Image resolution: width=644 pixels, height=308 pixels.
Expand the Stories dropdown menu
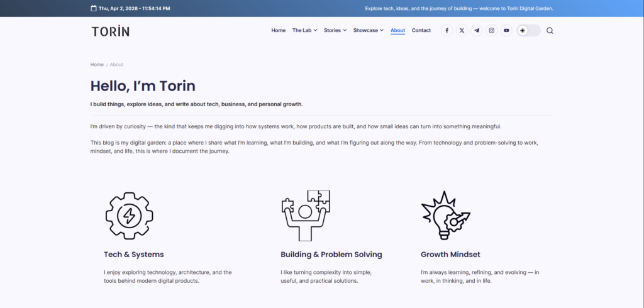335,30
